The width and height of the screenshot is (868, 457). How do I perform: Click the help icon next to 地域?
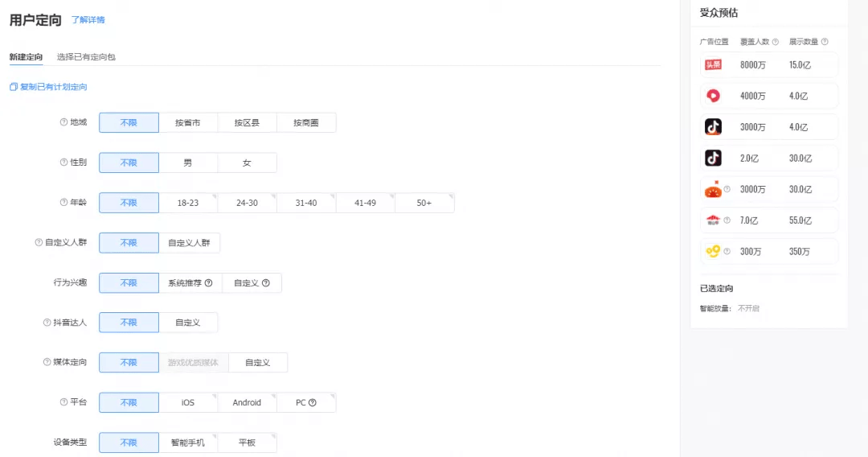tap(63, 122)
